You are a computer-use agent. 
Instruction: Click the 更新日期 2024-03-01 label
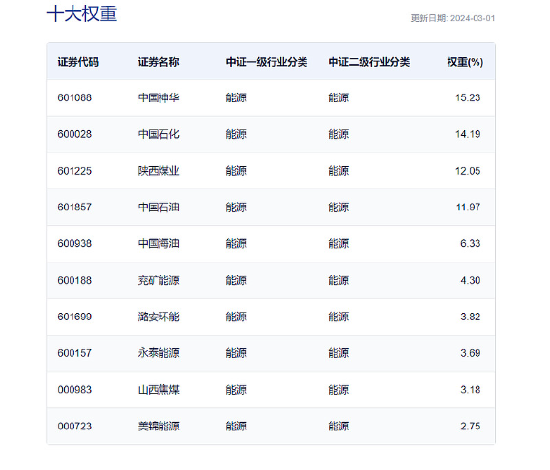coord(453,18)
